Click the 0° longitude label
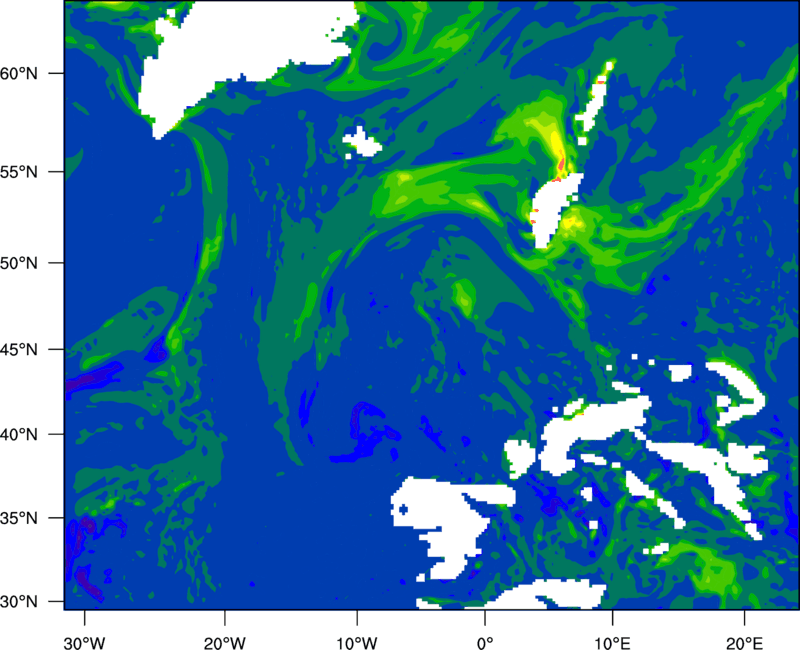Image resolution: width=800 pixels, height=650 pixels. coord(485,643)
